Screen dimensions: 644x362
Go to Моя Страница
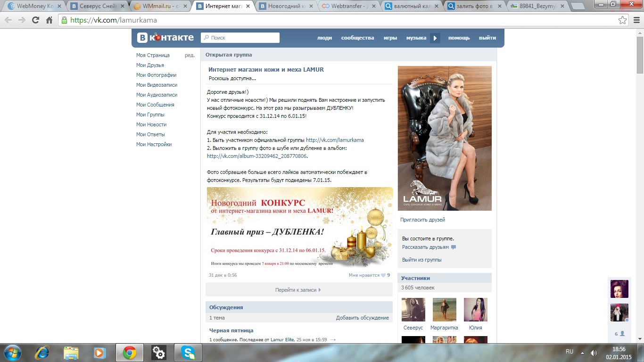(153, 55)
